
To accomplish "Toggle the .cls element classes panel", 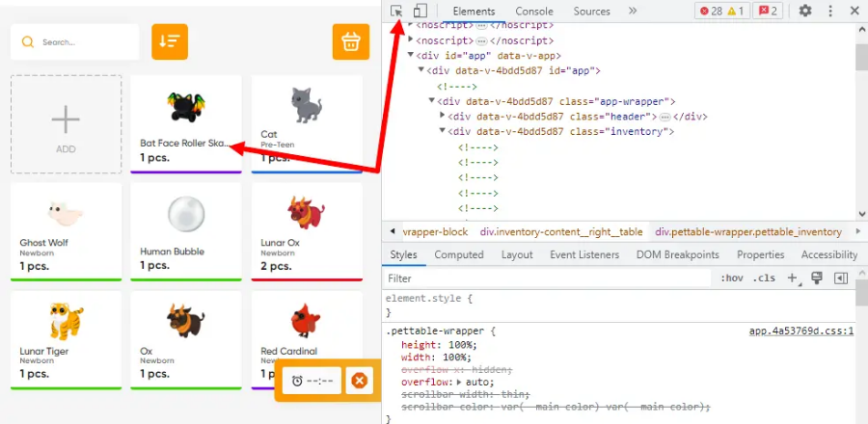I will pyautogui.click(x=765, y=278).
